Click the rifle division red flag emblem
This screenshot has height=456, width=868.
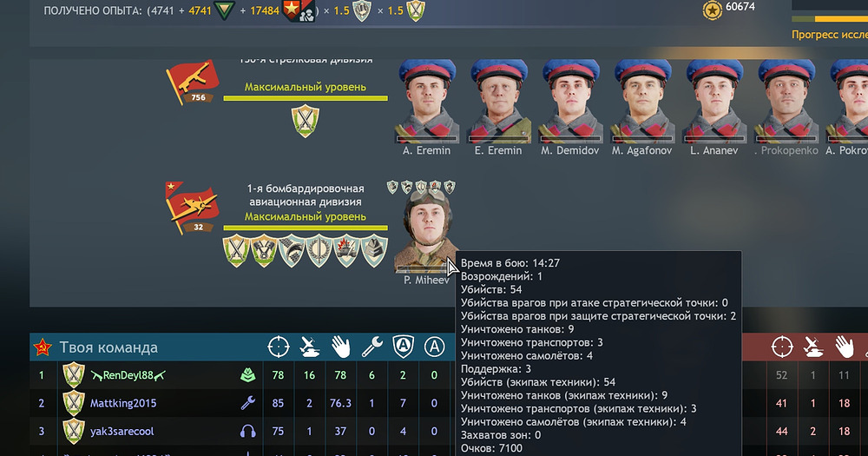tap(192, 82)
